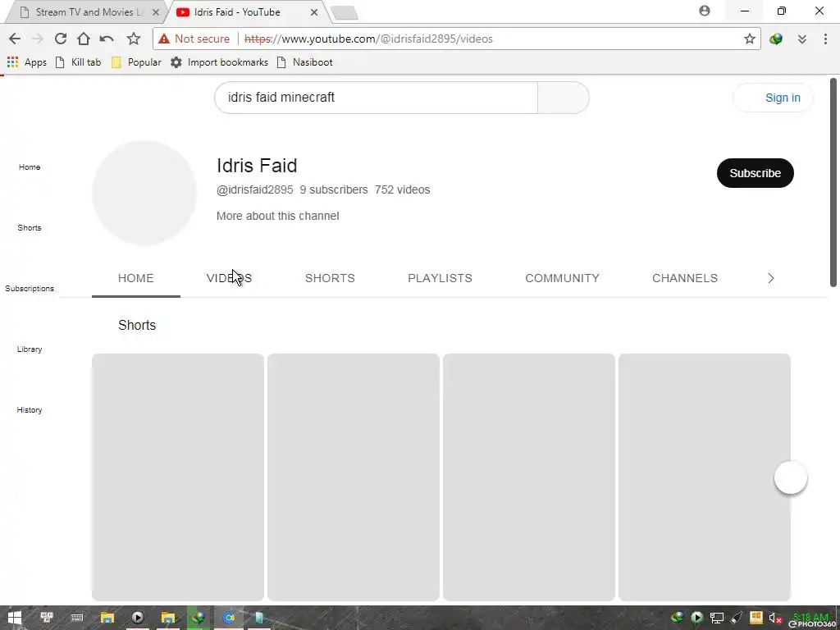
Task: Open the fourth Shorts thumbnail
Action: pyautogui.click(x=705, y=477)
